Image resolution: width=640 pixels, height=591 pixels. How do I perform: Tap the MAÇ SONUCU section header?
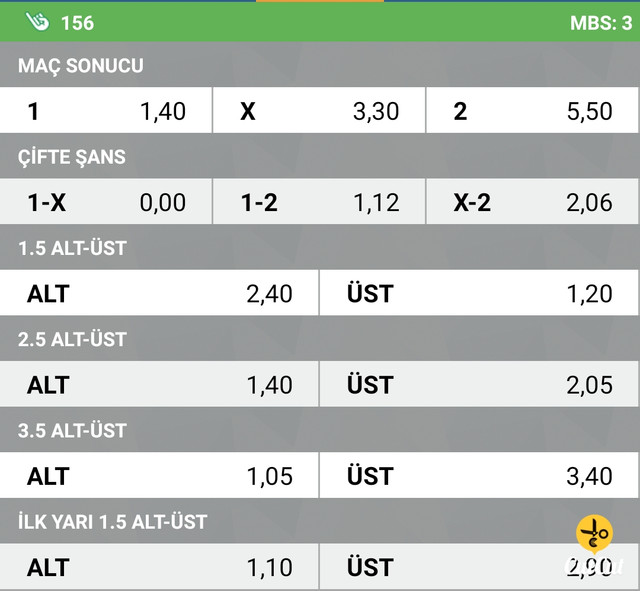(80, 65)
